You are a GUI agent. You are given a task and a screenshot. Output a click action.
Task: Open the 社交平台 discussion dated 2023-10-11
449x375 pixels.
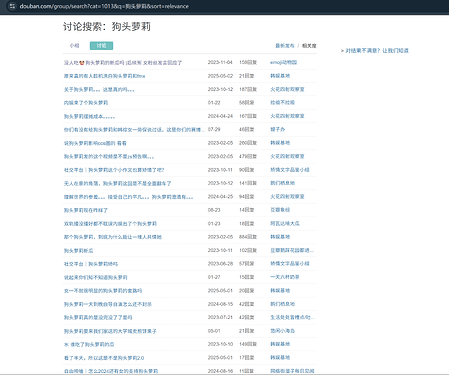[x=114, y=170]
